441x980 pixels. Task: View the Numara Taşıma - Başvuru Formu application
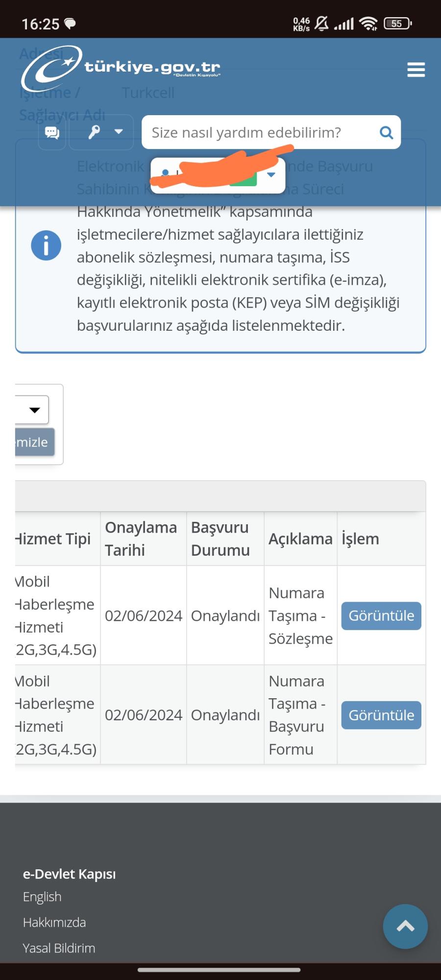tap(381, 715)
